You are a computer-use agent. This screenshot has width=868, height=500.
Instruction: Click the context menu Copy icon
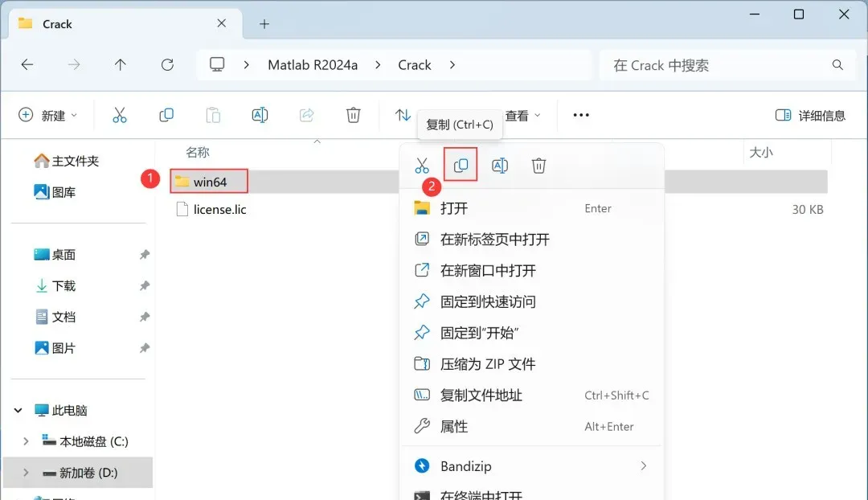point(461,165)
